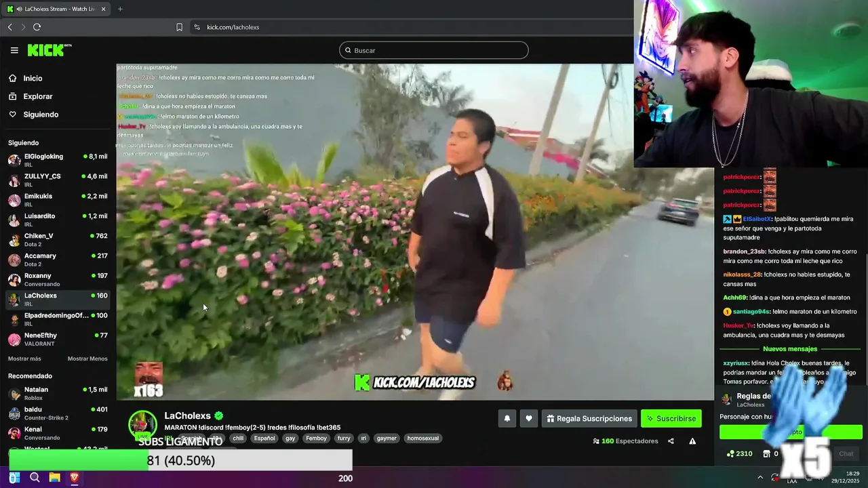Close the LaCholexs Stream tab
Screen dimensions: 868x488
[x=103, y=9]
